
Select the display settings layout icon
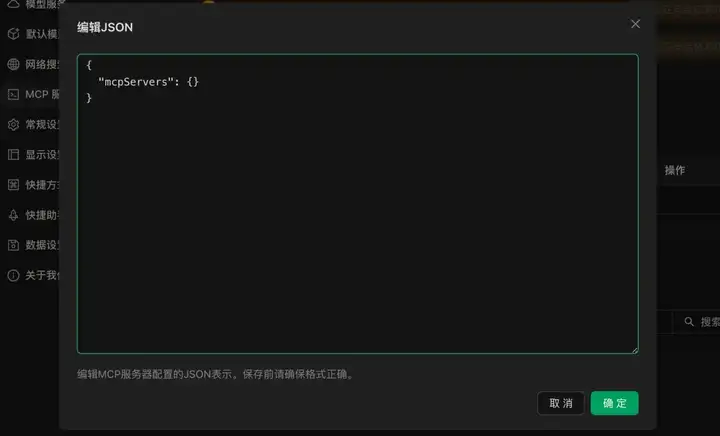tap(13, 154)
